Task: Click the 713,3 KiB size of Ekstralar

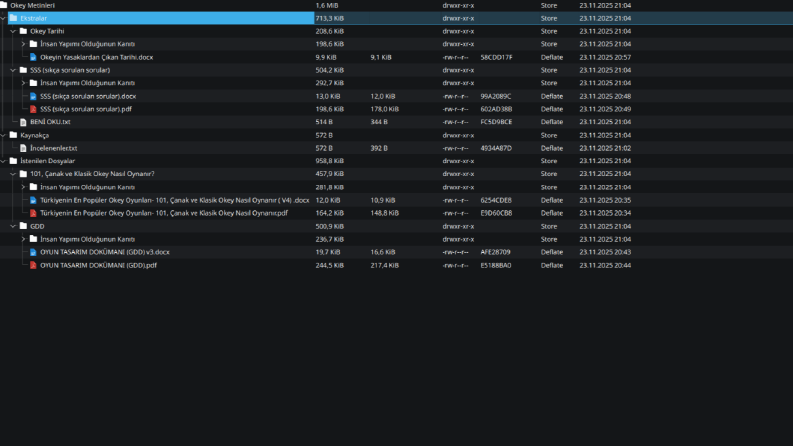Action: [330, 18]
